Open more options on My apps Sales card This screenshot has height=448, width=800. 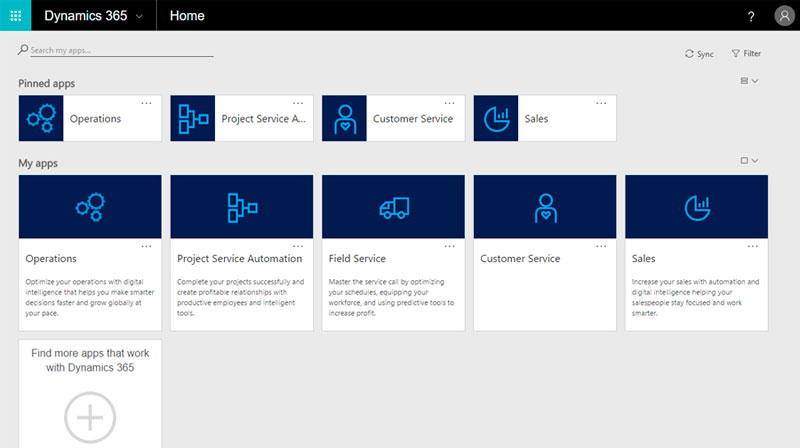(x=753, y=246)
